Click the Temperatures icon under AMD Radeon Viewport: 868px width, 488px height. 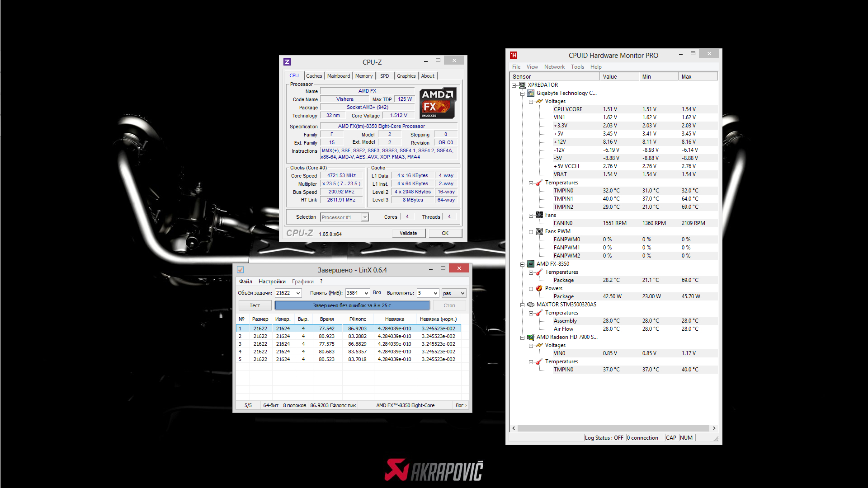tap(539, 361)
